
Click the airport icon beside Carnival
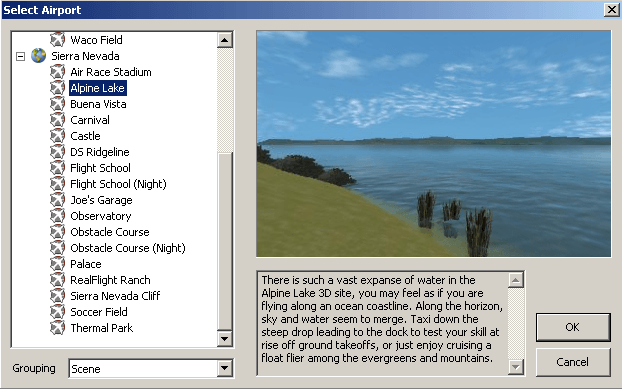coord(58,120)
